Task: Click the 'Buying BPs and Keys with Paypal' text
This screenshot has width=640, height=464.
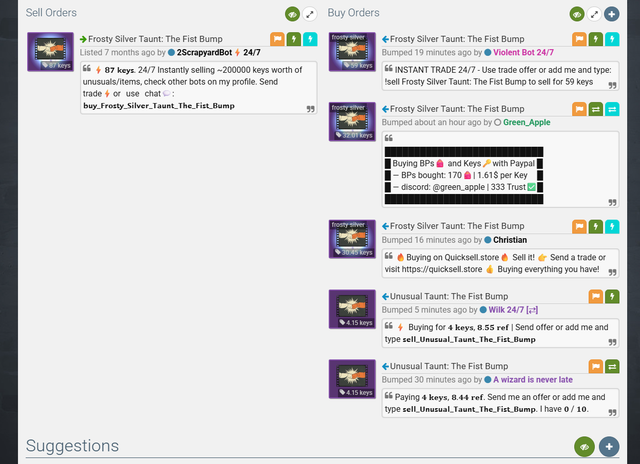Action: point(463,163)
